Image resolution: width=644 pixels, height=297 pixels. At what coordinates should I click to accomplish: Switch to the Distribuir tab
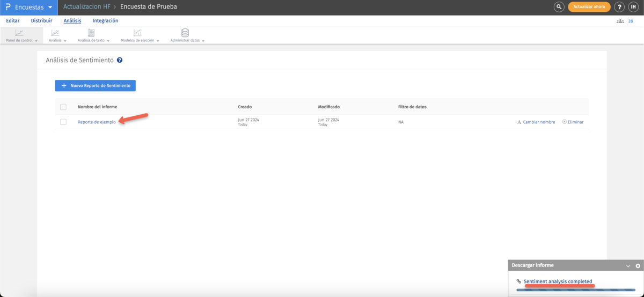(x=41, y=21)
